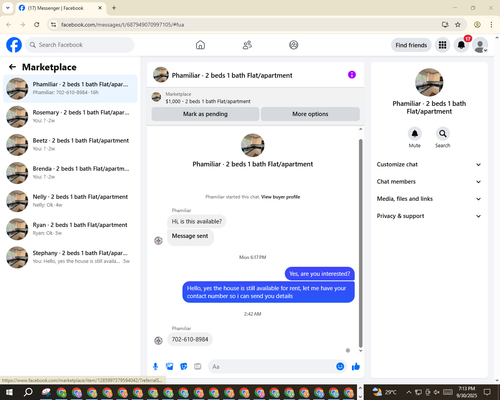Screen dimensions: 500x400
Task: Send a thumbs-up like
Action: [x=356, y=367]
